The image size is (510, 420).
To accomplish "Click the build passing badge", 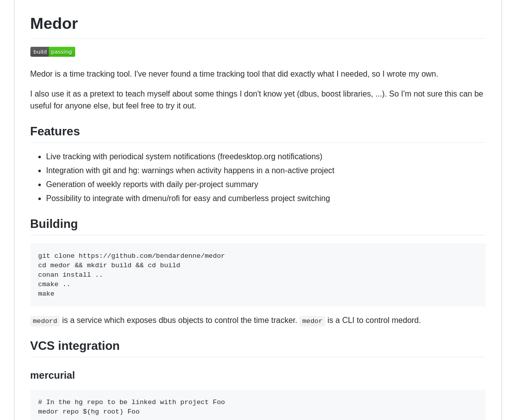I will (53, 52).
